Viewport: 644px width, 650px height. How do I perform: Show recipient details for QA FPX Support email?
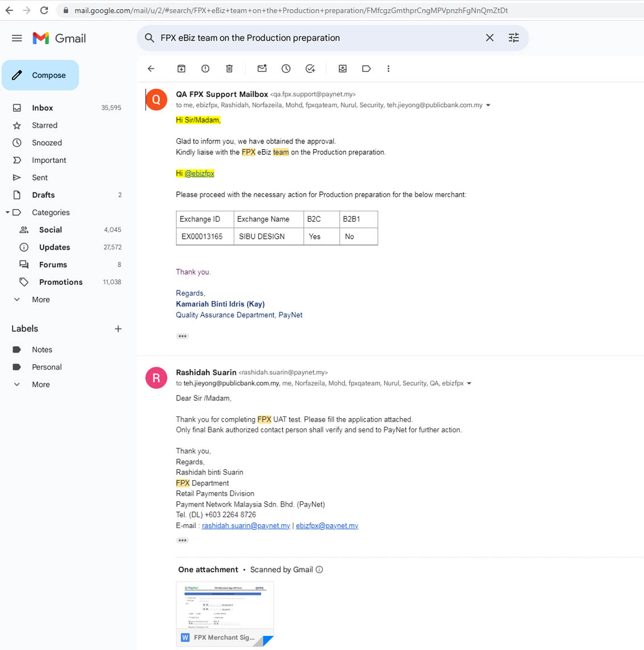(x=488, y=105)
